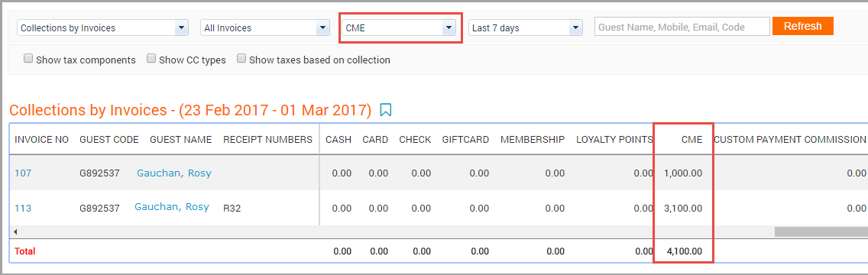
Task: Open Gauchan, Rosy guest on receipt R32 row
Action: coord(172,207)
